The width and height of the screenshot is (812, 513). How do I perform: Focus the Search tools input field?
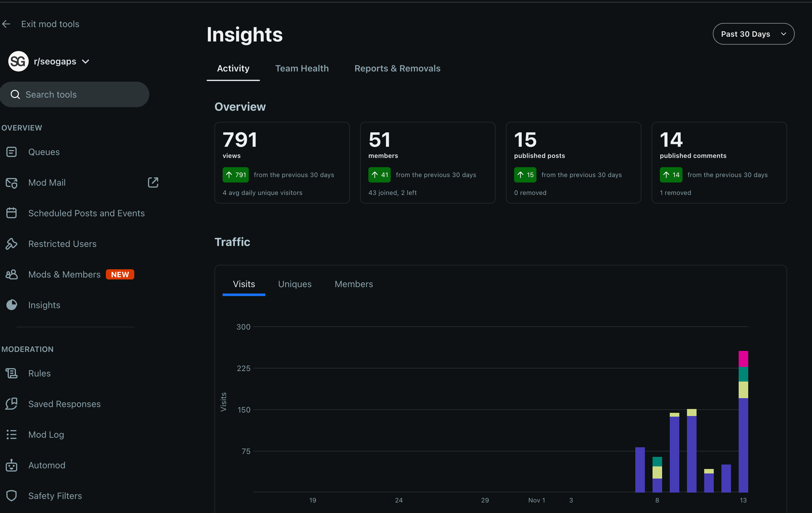tap(81, 94)
